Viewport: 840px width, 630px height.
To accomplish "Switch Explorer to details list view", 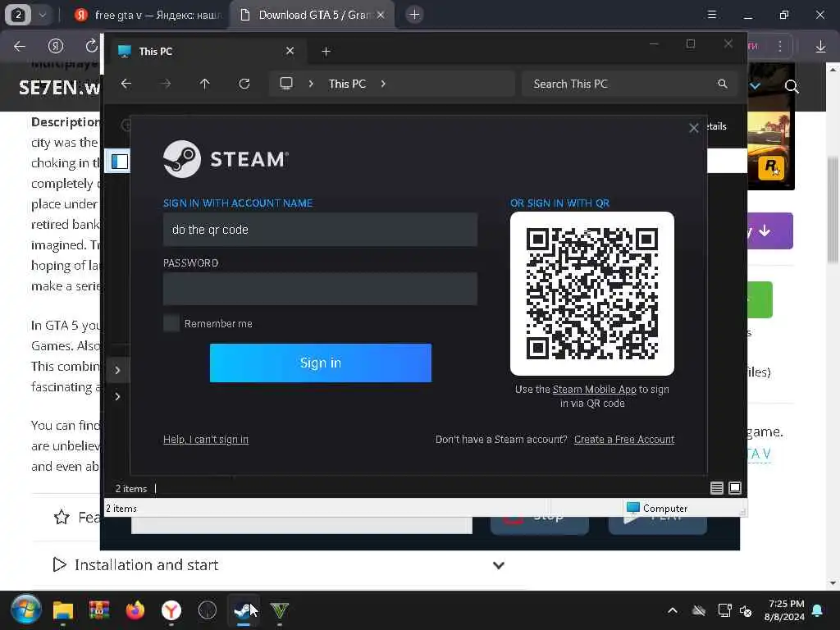I will [x=716, y=488].
